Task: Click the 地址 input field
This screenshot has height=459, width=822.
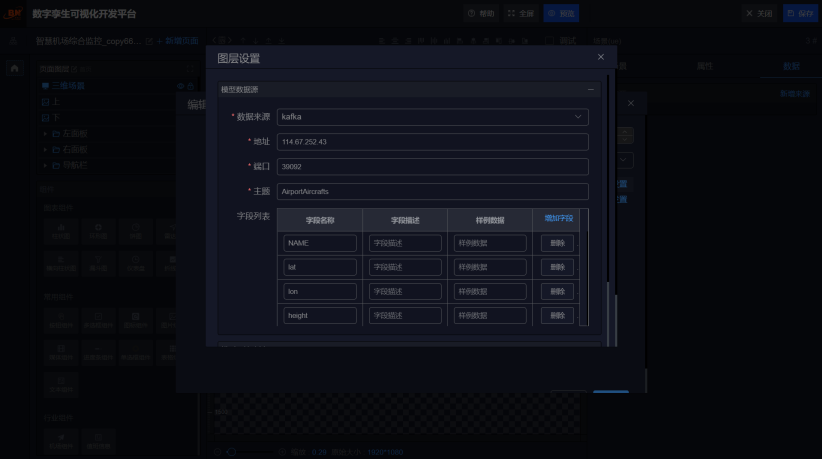Action: (432, 142)
